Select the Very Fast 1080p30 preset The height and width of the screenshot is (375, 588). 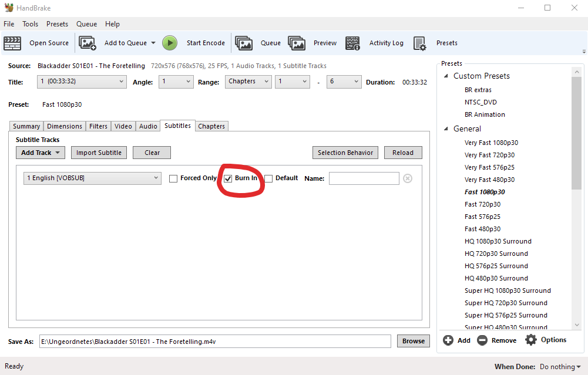(x=491, y=143)
